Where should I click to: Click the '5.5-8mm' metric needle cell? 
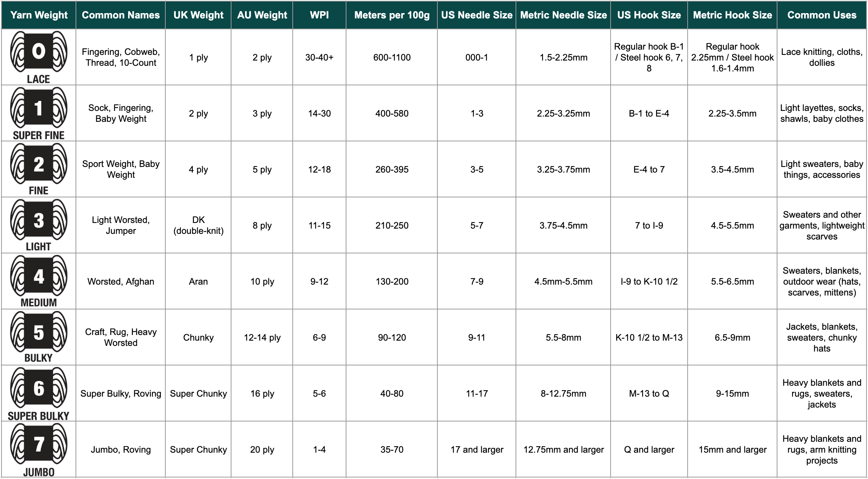563,337
